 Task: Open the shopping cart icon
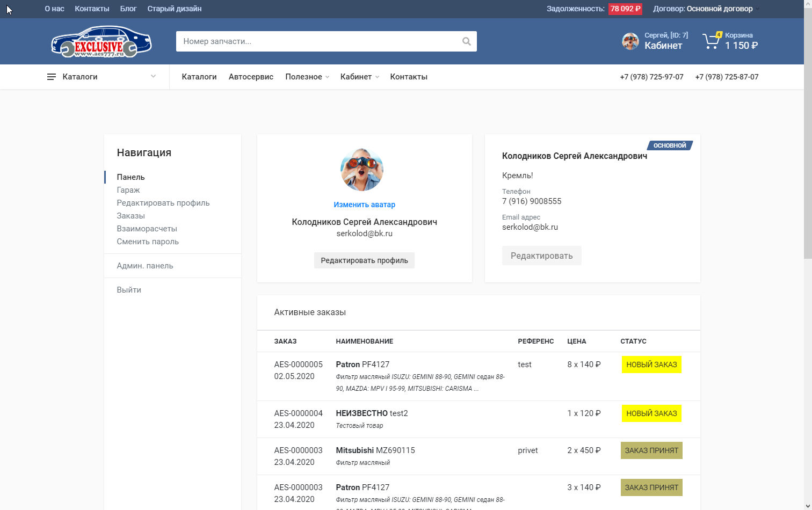(x=711, y=41)
